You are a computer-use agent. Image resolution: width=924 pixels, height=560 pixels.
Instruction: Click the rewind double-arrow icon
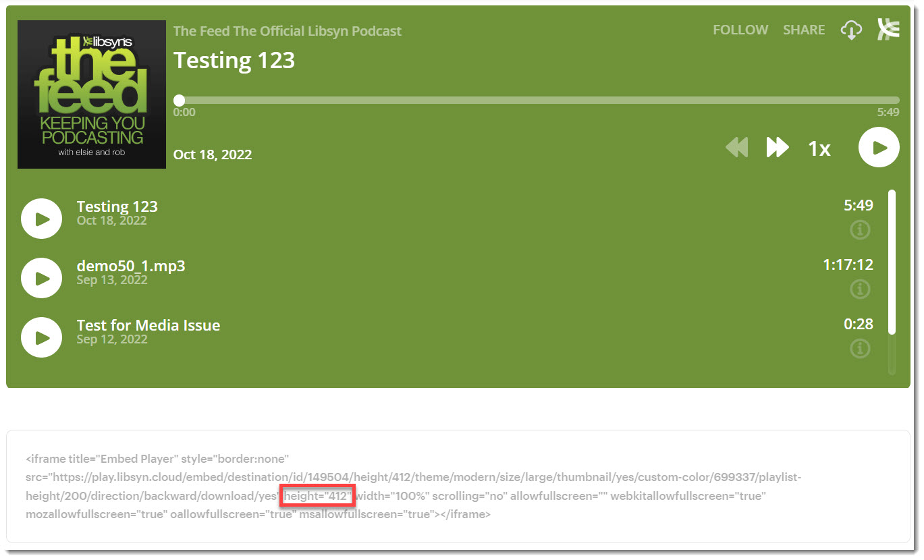[x=737, y=147]
